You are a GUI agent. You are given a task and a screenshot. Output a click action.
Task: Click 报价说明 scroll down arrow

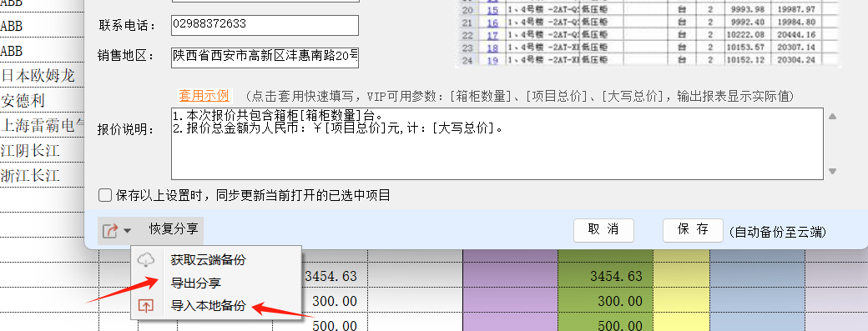pyautogui.click(x=832, y=171)
